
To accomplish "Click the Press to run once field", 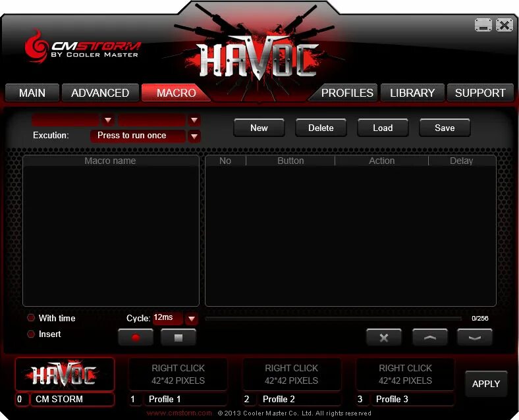I will tap(138, 136).
